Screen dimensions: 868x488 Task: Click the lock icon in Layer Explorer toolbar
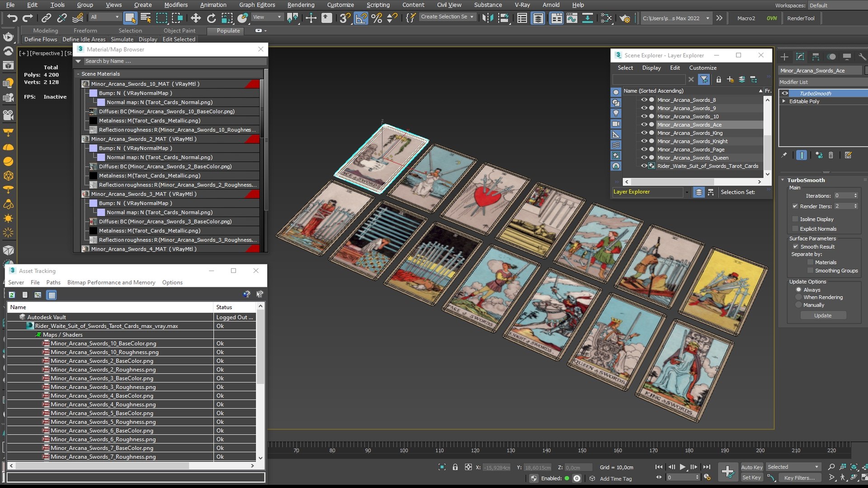[718, 80]
